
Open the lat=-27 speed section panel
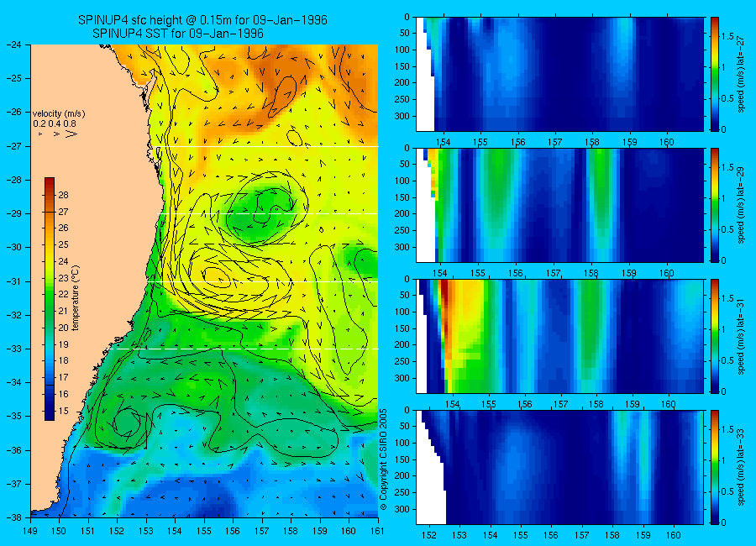coord(559,74)
